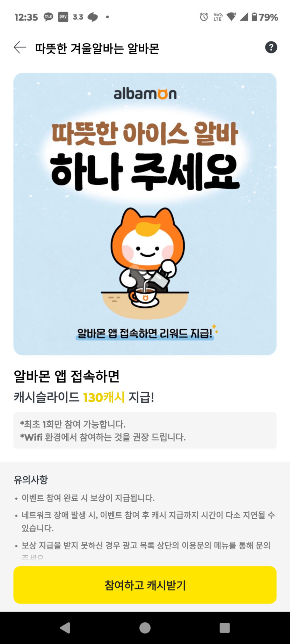Image resolution: width=290 pixels, height=644 pixels.
Task: Tap the 130캐시 reward text
Action: (104, 397)
